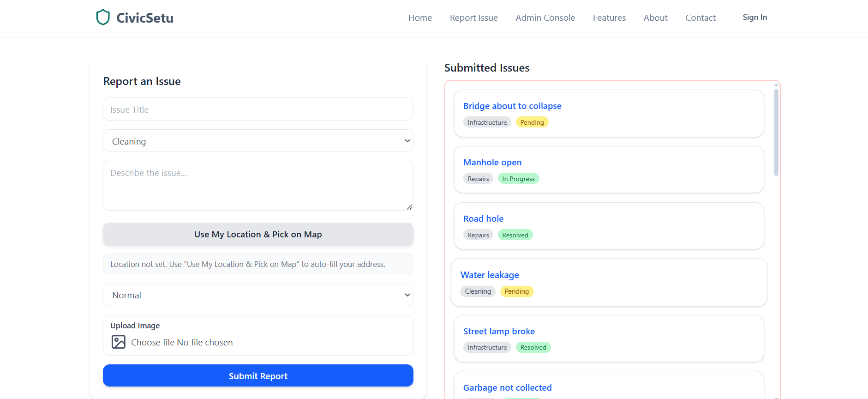Click the Describe the issue text area
This screenshot has height=399, width=868.
tap(258, 185)
